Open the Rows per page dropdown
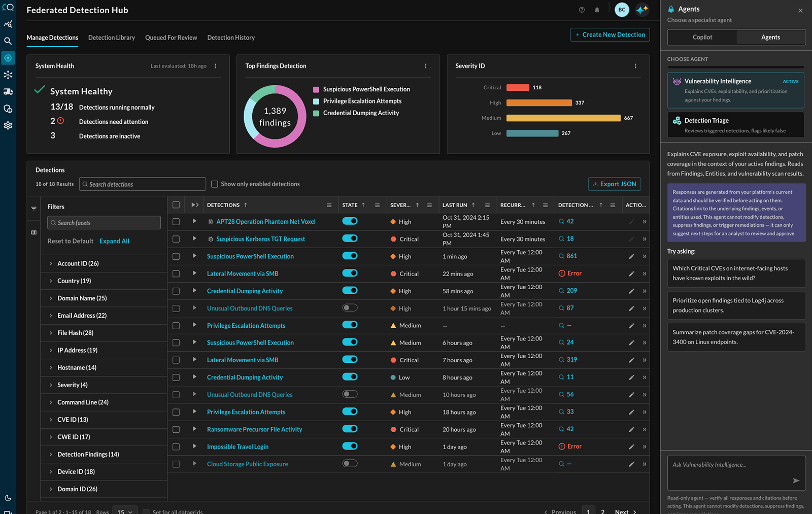The height and width of the screenshot is (514, 812). point(125,511)
